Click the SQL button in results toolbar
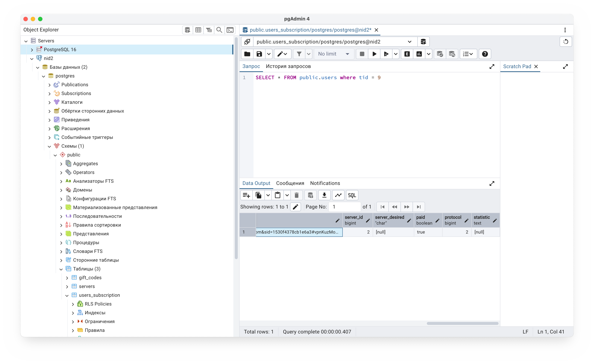This screenshot has width=594, height=364. coord(352,195)
